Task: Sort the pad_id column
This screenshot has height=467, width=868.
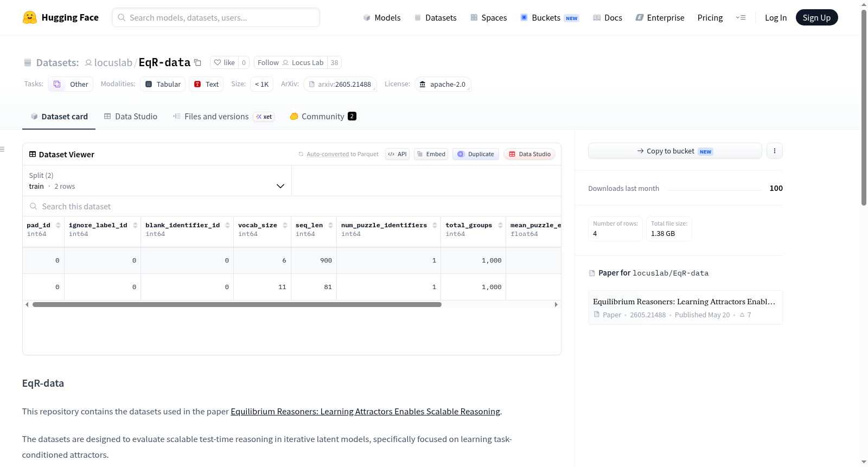Action: click(58, 225)
